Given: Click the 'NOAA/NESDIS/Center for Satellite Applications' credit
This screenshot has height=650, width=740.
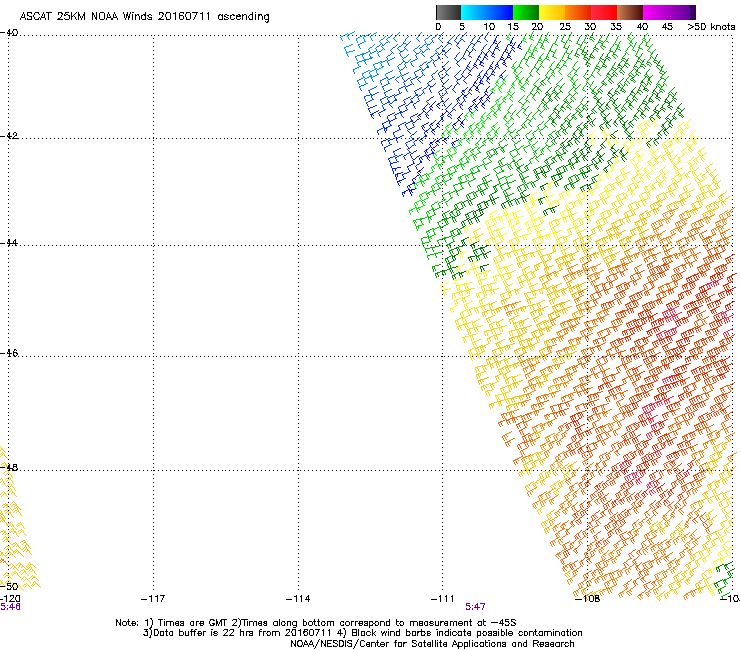Looking at the screenshot, I should pyautogui.click(x=432, y=644).
